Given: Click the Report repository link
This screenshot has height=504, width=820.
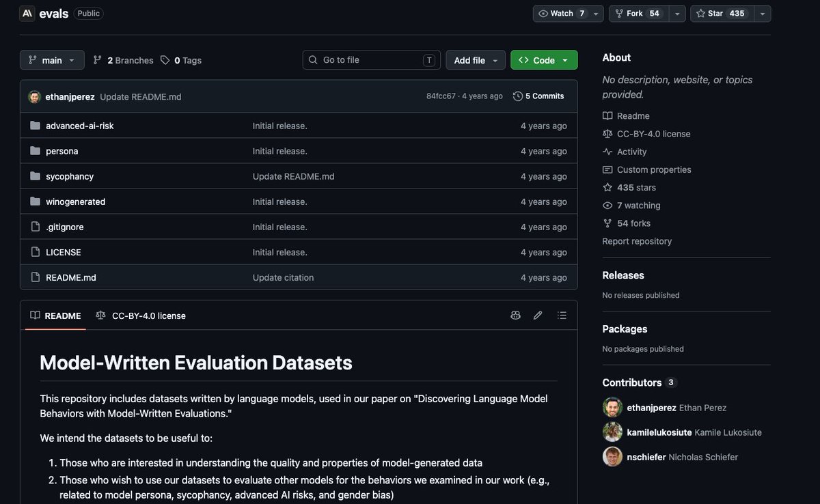Looking at the screenshot, I should point(637,241).
